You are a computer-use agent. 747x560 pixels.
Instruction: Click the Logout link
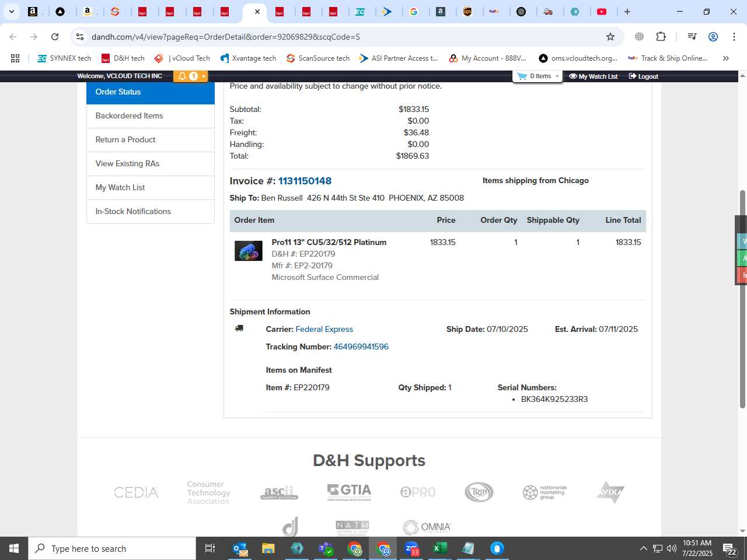(643, 76)
